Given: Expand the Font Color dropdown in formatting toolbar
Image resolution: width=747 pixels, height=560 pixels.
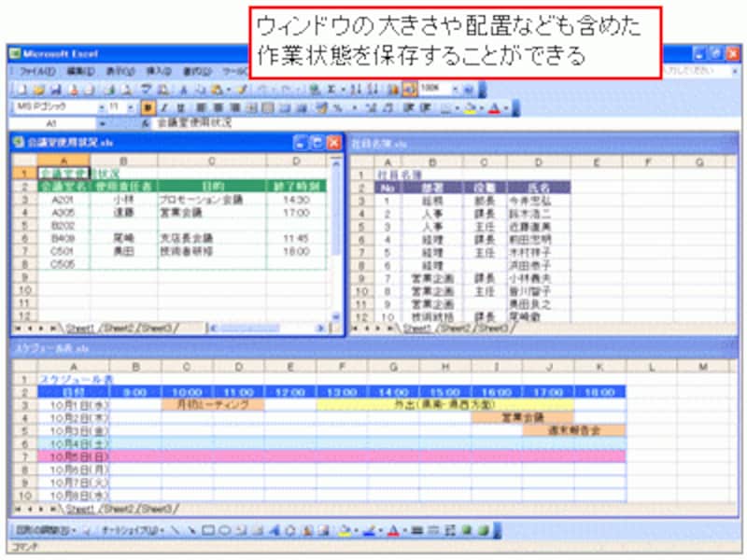Looking at the screenshot, I should (506, 108).
